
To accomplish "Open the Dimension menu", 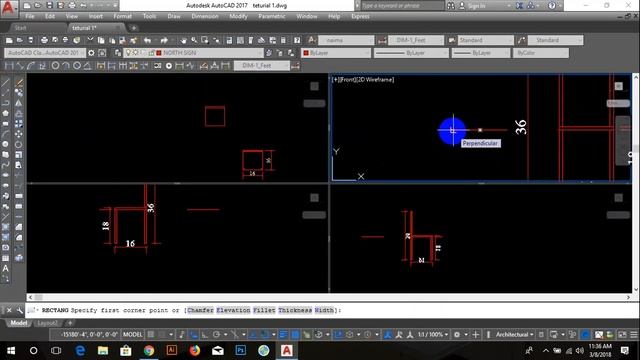I will (x=204, y=16).
